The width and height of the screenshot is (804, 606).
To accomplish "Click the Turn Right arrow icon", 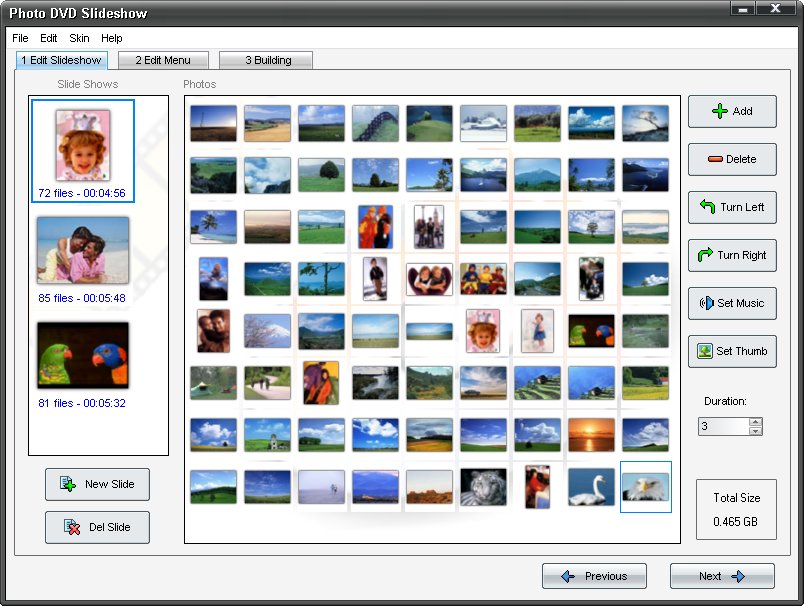I will (706, 254).
